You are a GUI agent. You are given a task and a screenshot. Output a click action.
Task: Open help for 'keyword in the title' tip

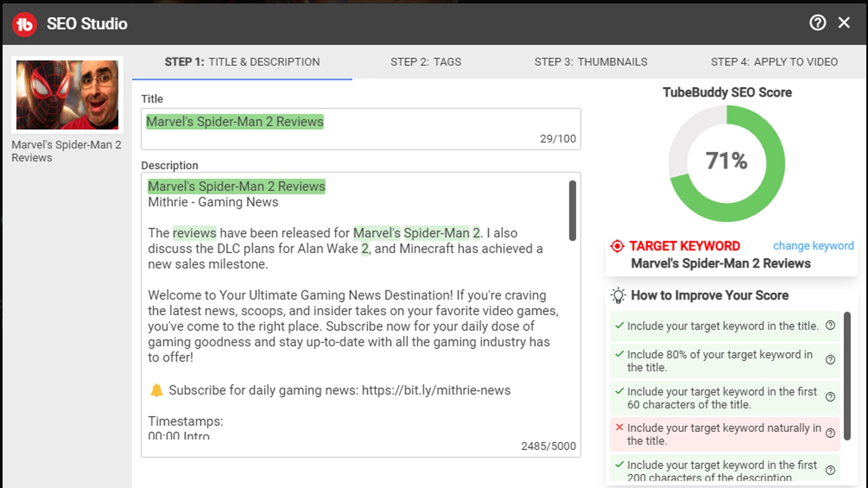(x=830, y=325)
